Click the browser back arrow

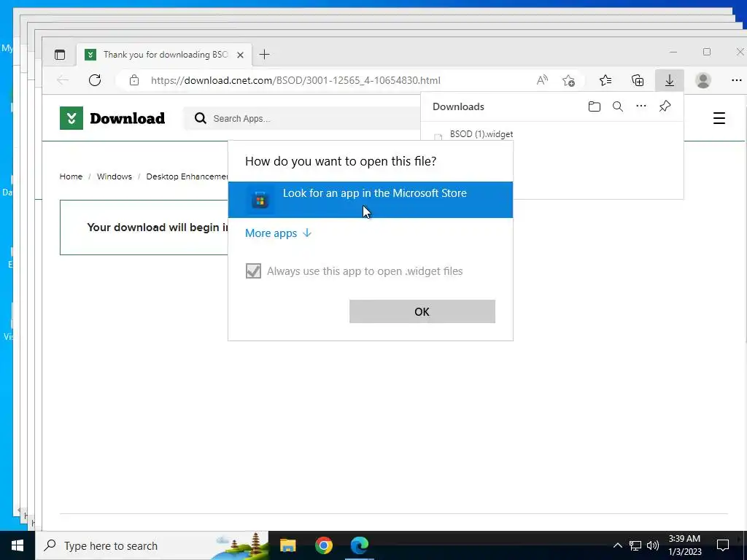coord(63,80)
